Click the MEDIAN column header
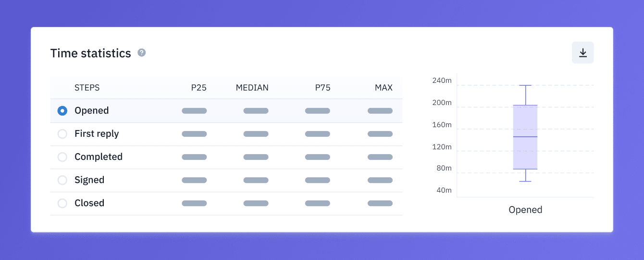The width and height of the screenshot is (644, 260). (x=252, y=88)
